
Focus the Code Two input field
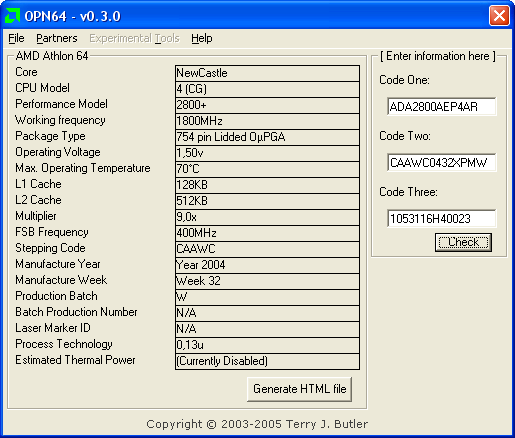(442, 163)
